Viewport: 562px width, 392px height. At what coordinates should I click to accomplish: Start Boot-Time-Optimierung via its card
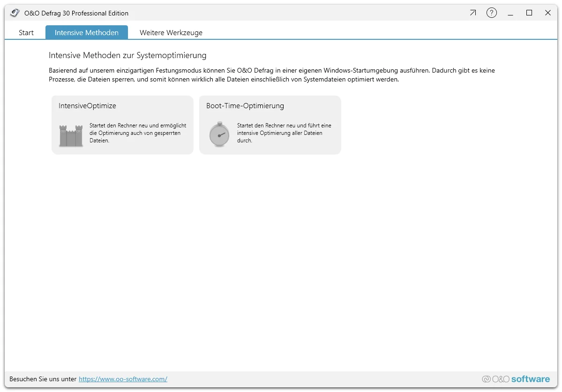270,125
